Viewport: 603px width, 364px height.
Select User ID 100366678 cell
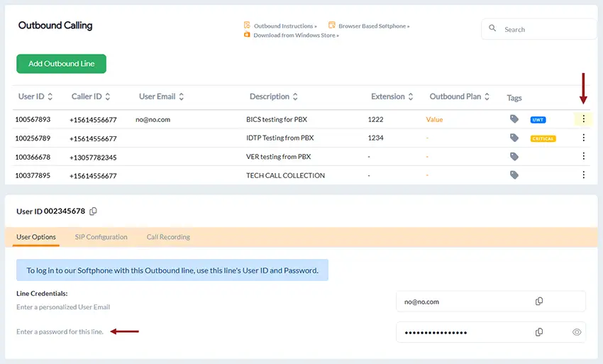[x=33, y=157]
